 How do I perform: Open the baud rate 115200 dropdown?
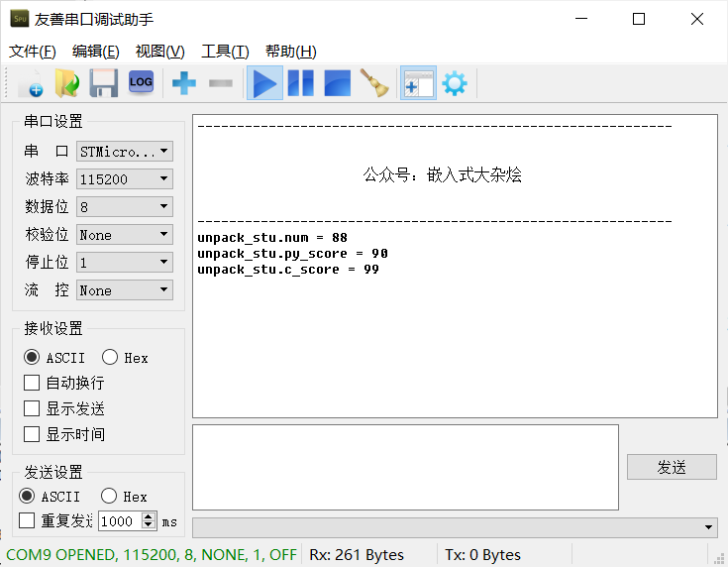125,179
